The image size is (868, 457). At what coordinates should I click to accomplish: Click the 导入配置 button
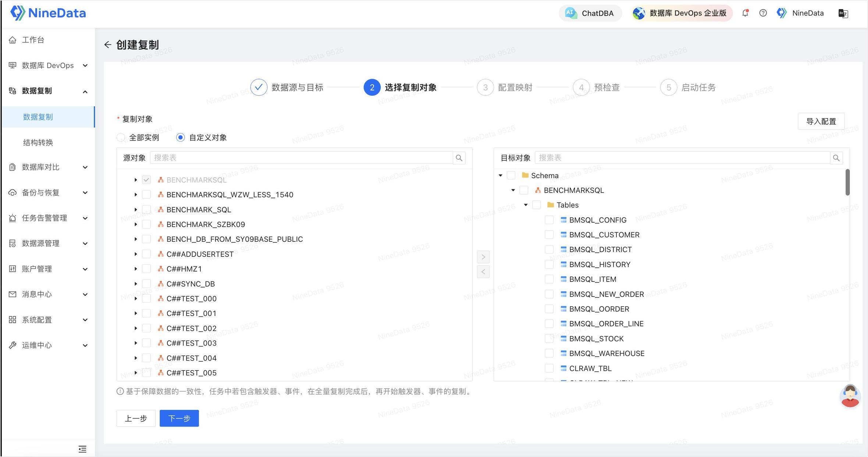coord(821,121)
